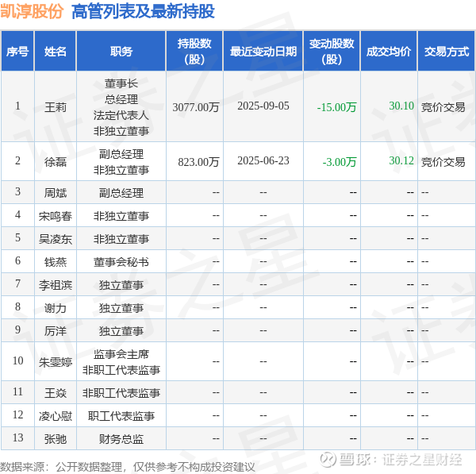
Task: Click the 序号 column header
Action: pyautogui.click(x=17, y=52)
